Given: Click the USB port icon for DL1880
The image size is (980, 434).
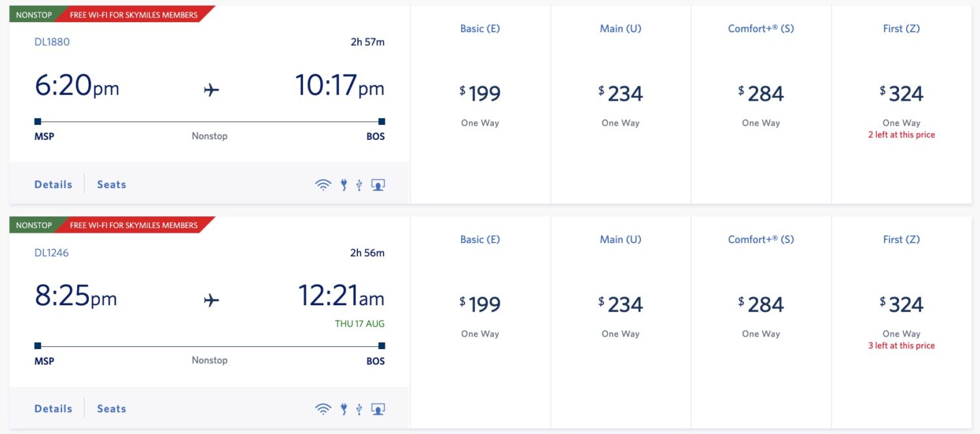Looking at the screenshot, I should coord(359,184).
